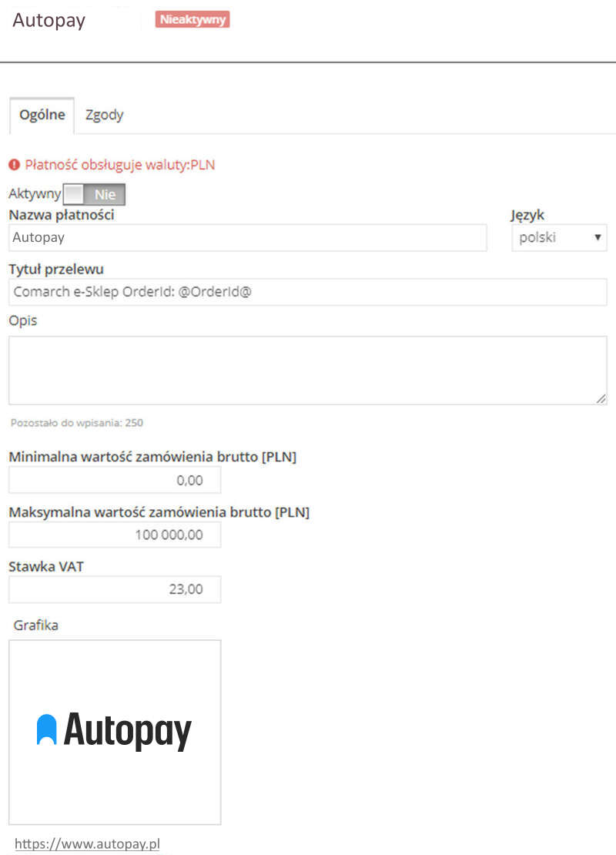Screen dimensions: 616x855
Task: Click the blue Autopay arch symbol
Action: click(x=46, y=729)
